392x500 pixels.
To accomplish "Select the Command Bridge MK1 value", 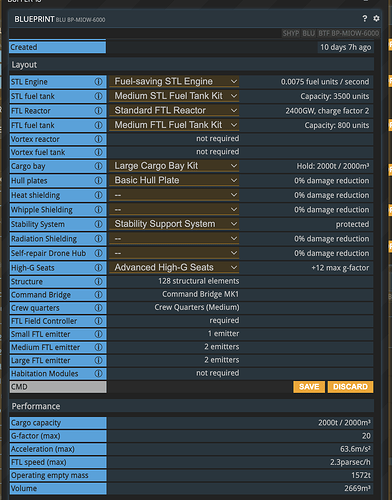I will tap(201, 294).
